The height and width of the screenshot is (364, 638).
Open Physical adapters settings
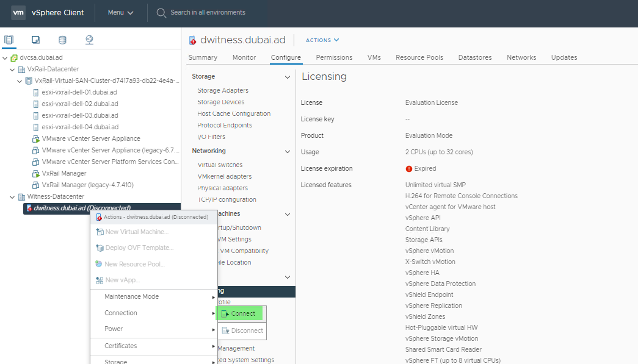[x=223, y=188]
